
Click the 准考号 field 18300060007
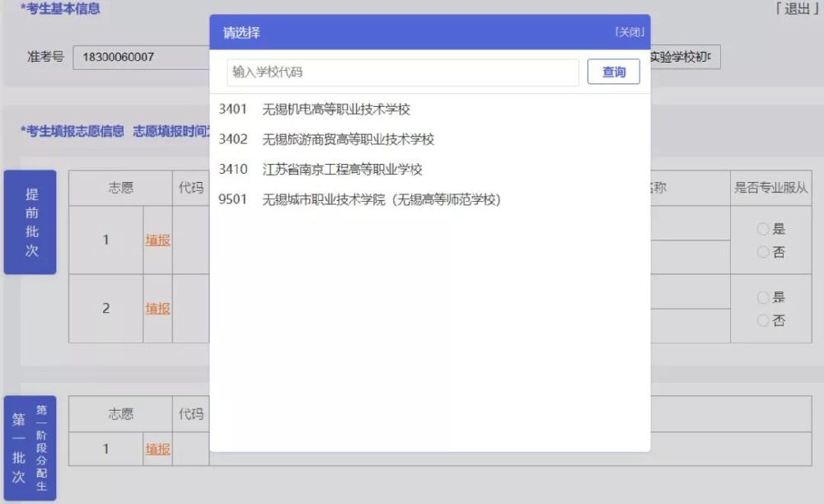coord(141,57)
